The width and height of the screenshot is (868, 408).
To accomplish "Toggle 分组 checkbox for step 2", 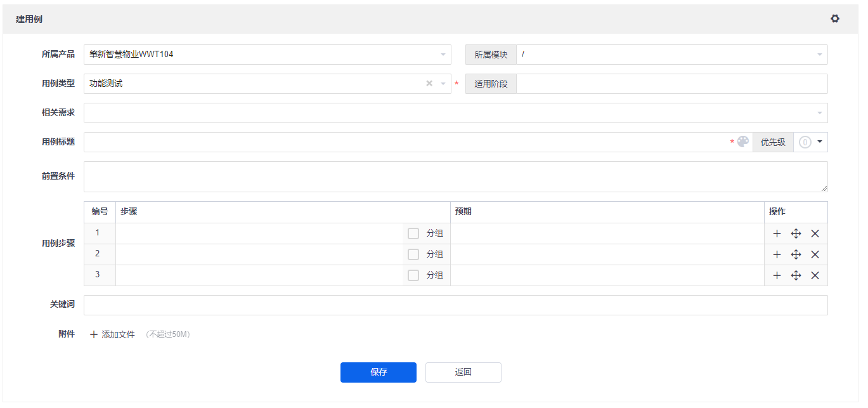I will coord(413,254).
